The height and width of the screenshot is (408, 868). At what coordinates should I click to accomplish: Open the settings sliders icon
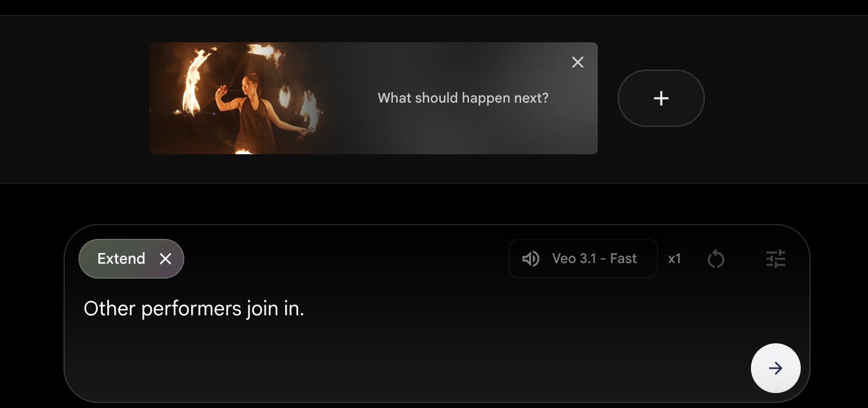pyautogui.click(x=776, y=259)
